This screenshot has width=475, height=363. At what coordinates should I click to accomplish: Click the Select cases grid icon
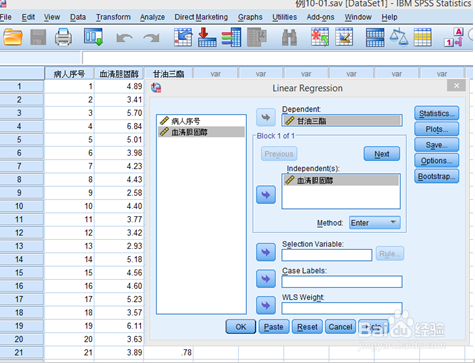click(x=423, y=37)
